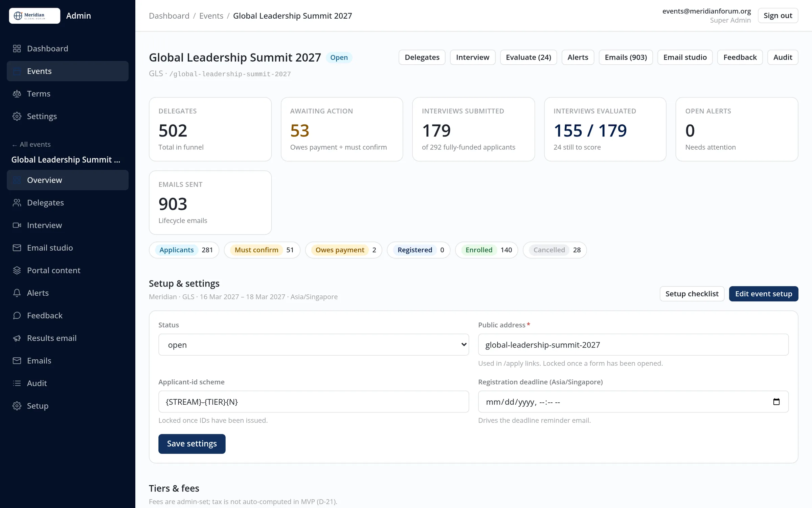Click the Alerts header button
This screenshot has width=812, height=508.
coord(578,57)
